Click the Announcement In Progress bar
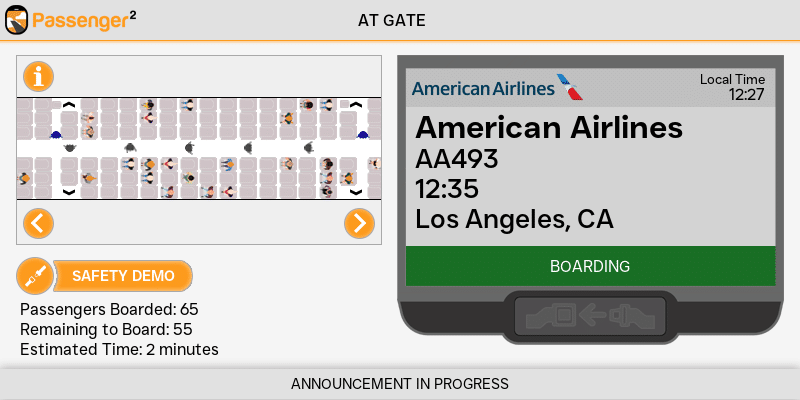The image size is (800, 400). click(400, 384)
